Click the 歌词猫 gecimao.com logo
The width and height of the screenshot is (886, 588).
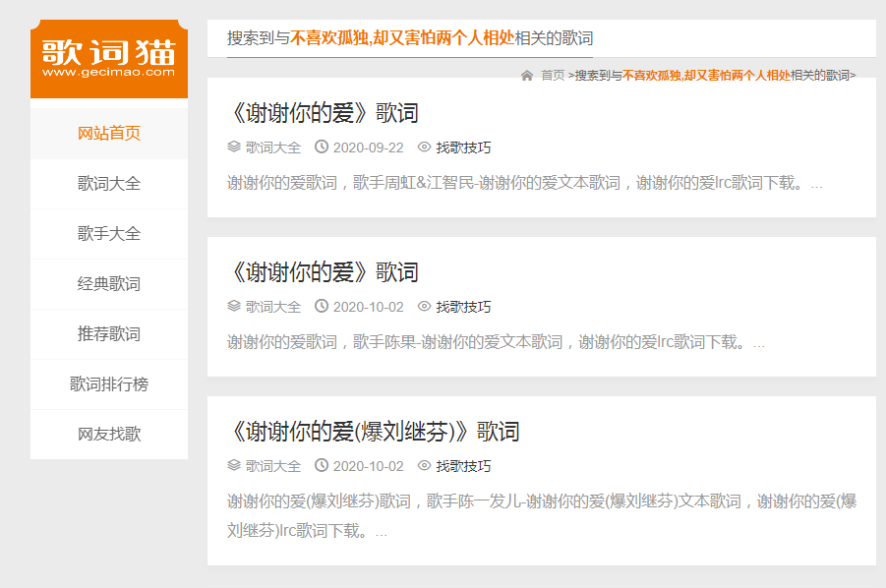(x=109, y=59)
